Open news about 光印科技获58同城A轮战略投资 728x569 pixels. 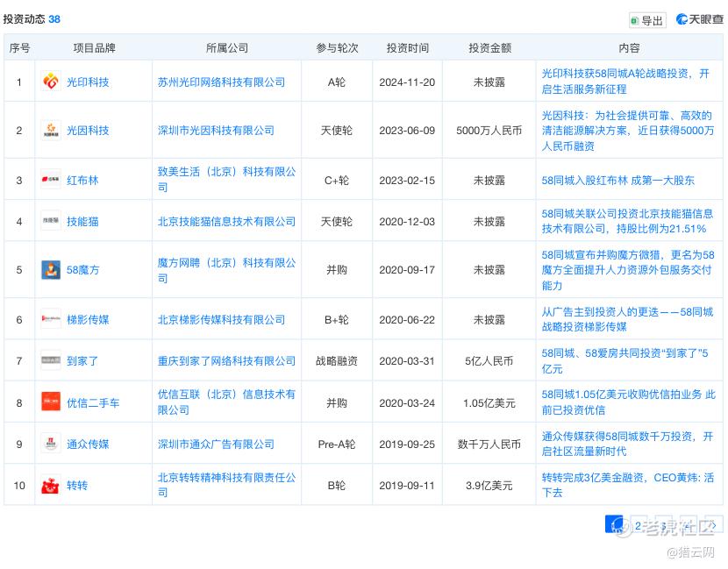point(625,82)
